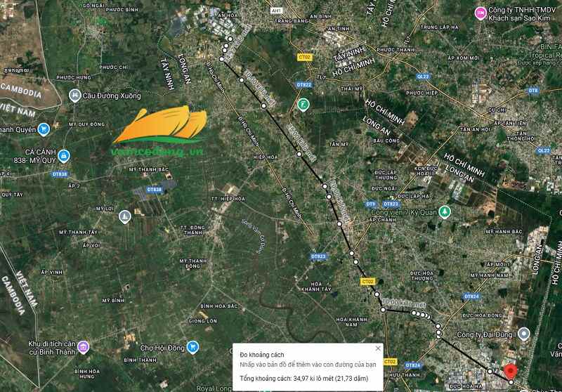Image resolution: width=562 pixels, height=392 pixels.
Task: Click the DT824 road shield near Đức Hòa Đông
Action: (x=471, y=296)
